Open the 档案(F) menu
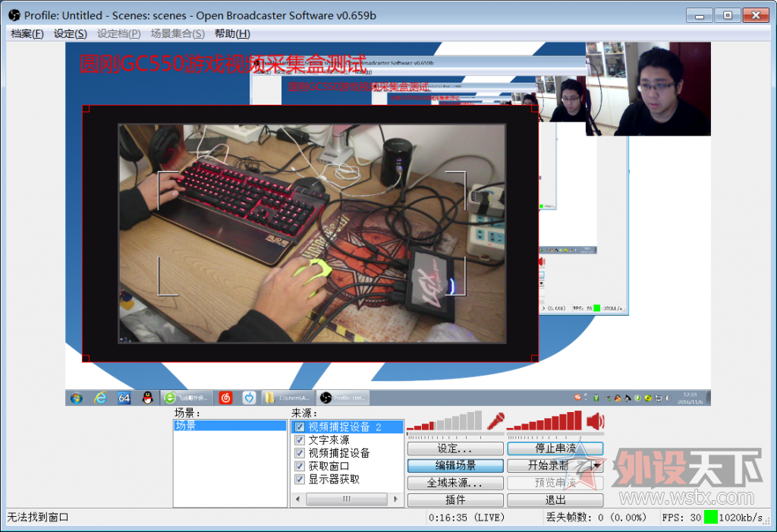Viewport: 777px width, 532px height. (27, 33)
